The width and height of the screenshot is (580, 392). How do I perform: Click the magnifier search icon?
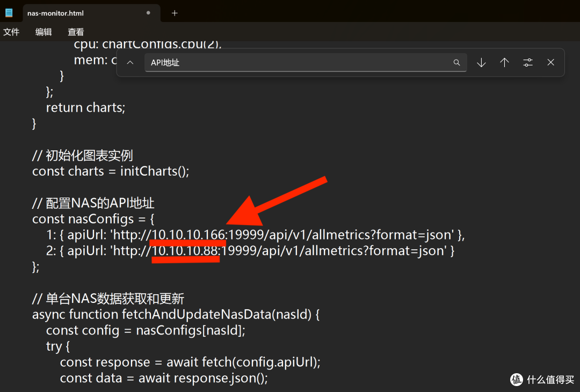coord(457,62)
